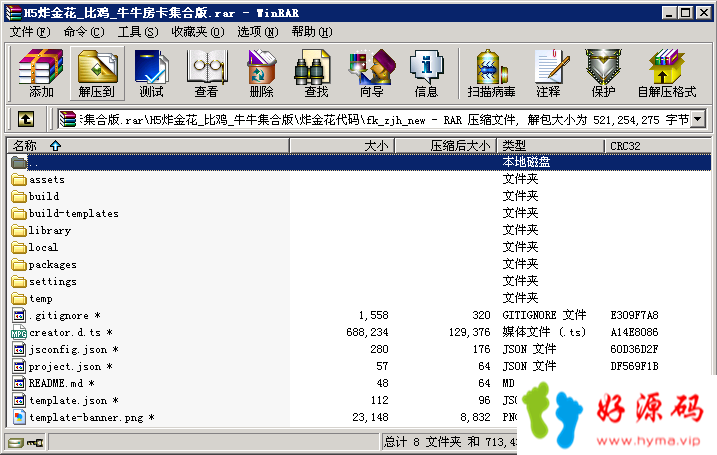Maximize the WinRAR window
Viewport: 717px width, 455px height.
point(685,13)
